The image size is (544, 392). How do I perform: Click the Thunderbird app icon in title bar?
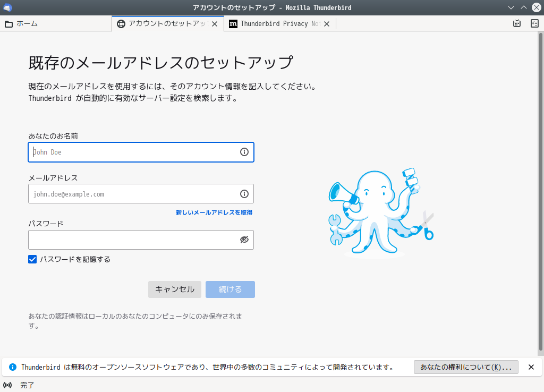(x=7, y=7)
